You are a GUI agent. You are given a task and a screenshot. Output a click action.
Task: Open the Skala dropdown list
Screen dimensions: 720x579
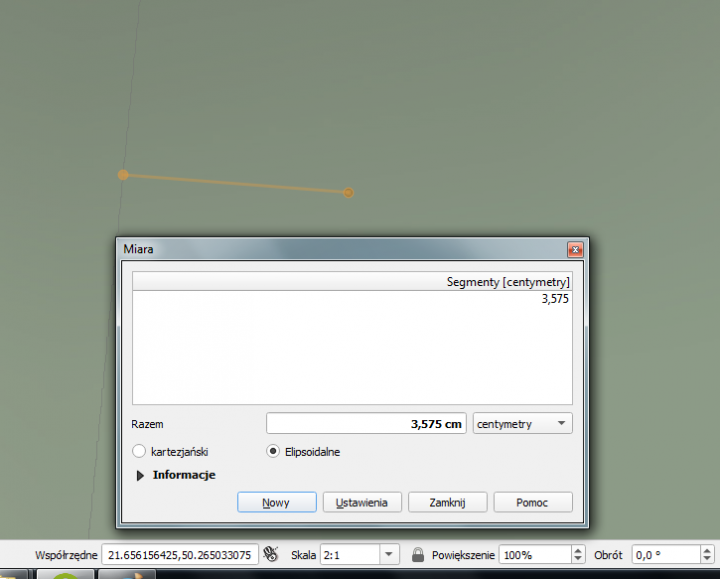coord(388,554)
